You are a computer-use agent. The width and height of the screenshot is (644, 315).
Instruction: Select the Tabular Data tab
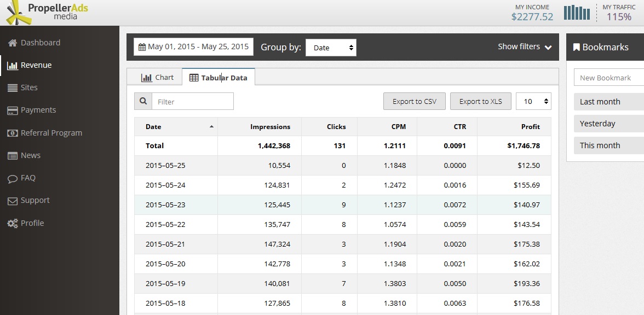click(x=218, y=78)
